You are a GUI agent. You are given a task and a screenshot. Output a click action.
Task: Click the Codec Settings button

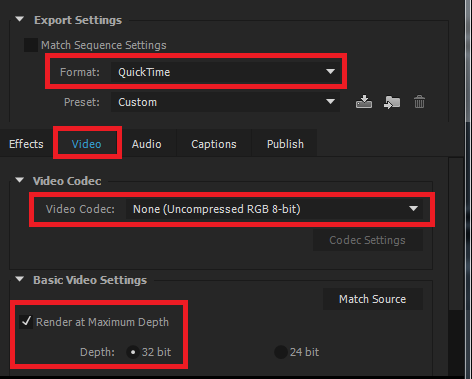368,240
